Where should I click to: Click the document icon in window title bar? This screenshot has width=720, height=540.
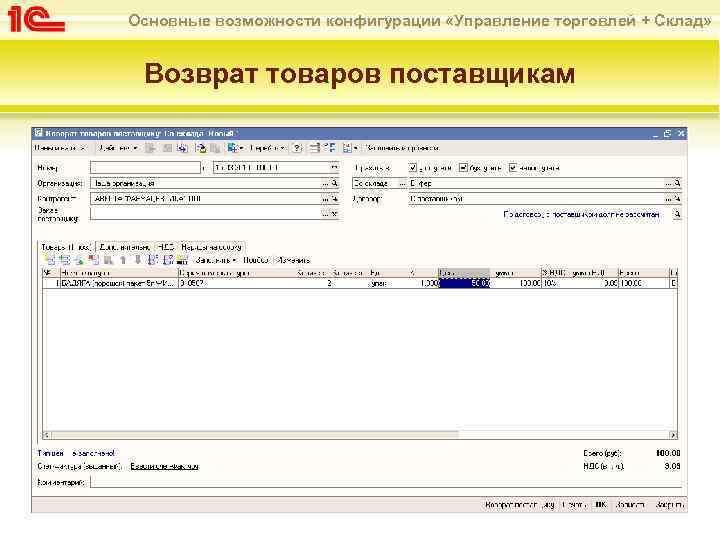click(x=39, y=133)
